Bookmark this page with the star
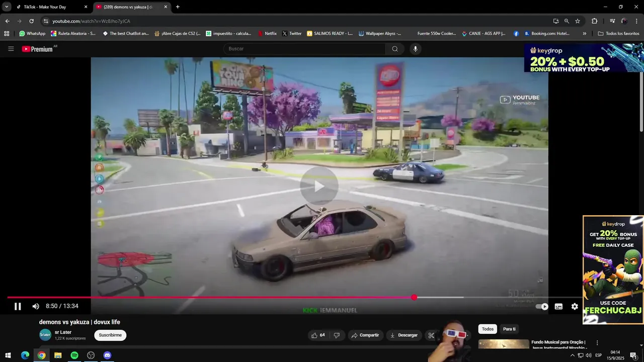 click(578, 21)
